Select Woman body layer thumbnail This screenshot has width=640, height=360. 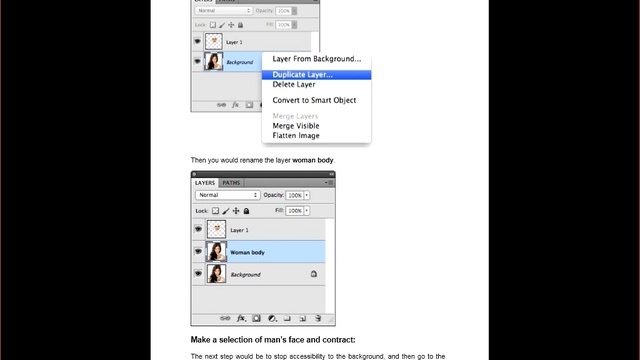click(x=216, y=251)
